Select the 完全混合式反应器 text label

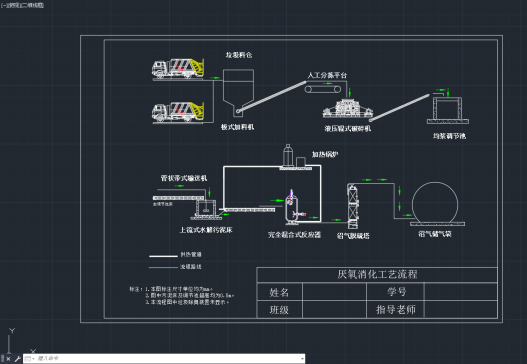(294, 235)
